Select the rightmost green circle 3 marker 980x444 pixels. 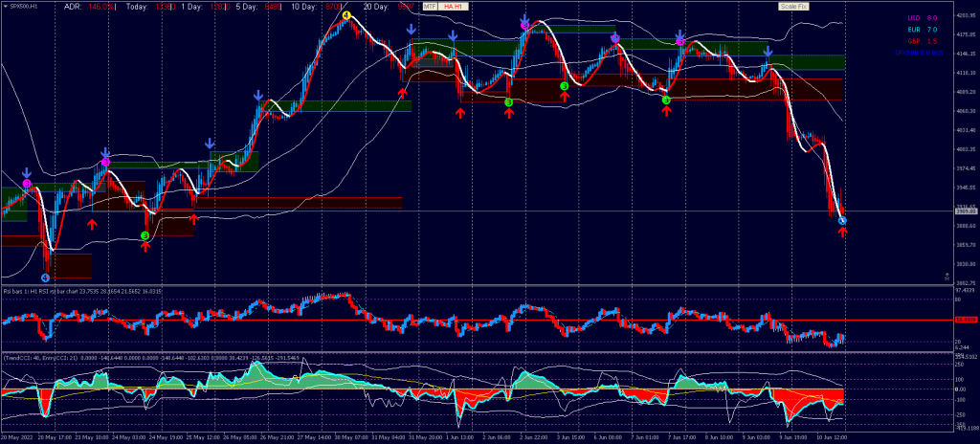pyautogui.click(x=666, y=100)
